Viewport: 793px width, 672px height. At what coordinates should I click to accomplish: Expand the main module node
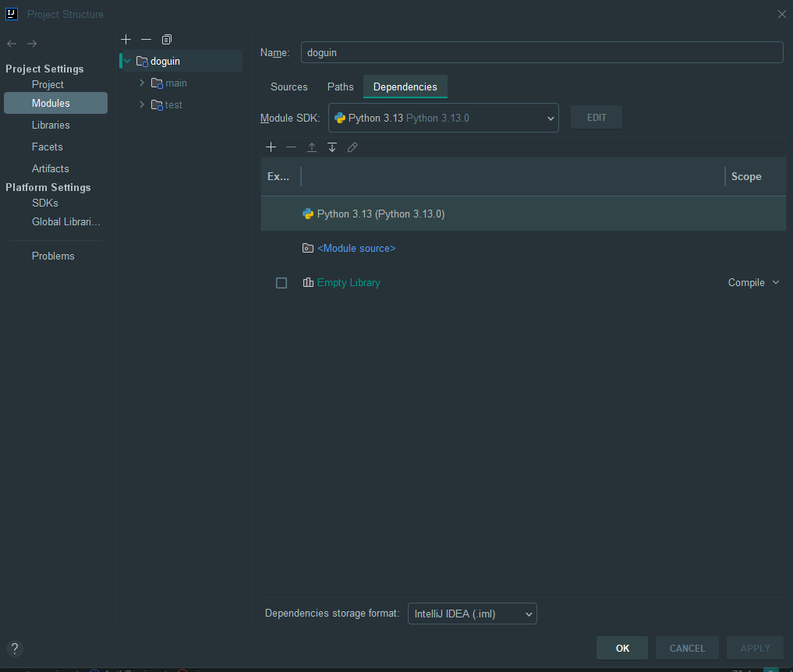point(142,83)
